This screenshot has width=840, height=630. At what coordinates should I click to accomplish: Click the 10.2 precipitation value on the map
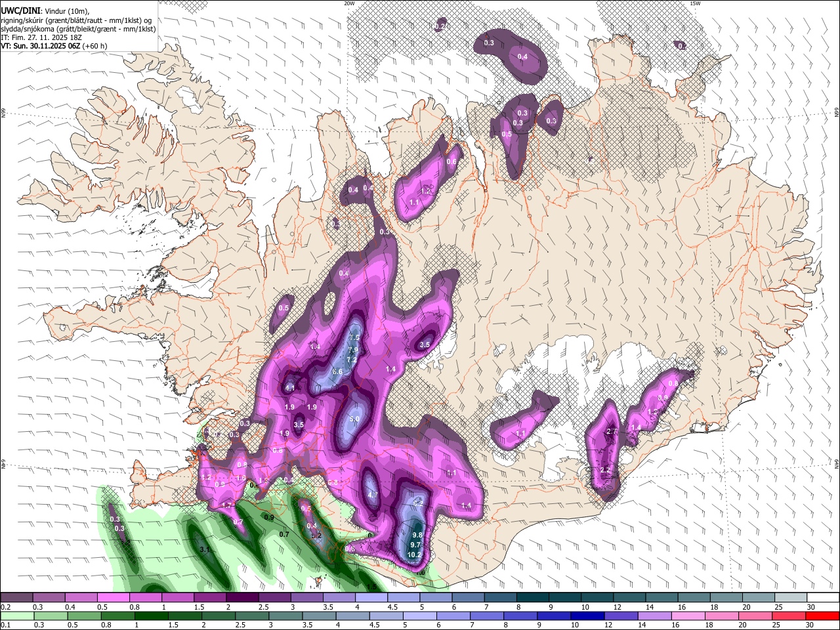point(414,555)
